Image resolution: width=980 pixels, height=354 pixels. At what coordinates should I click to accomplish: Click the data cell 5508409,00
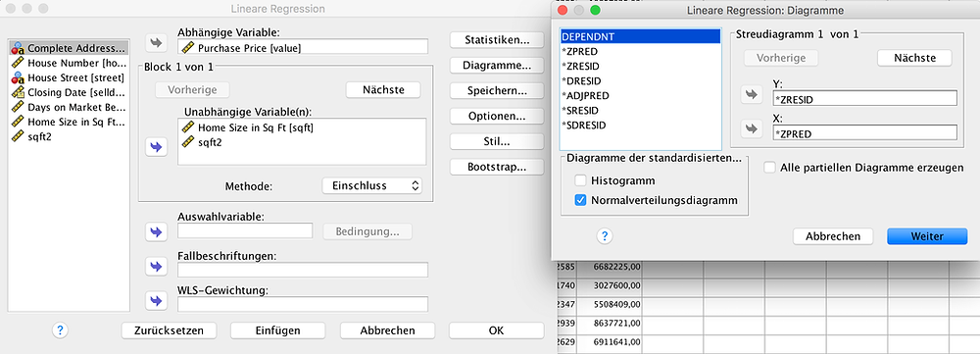pos(610,305)
